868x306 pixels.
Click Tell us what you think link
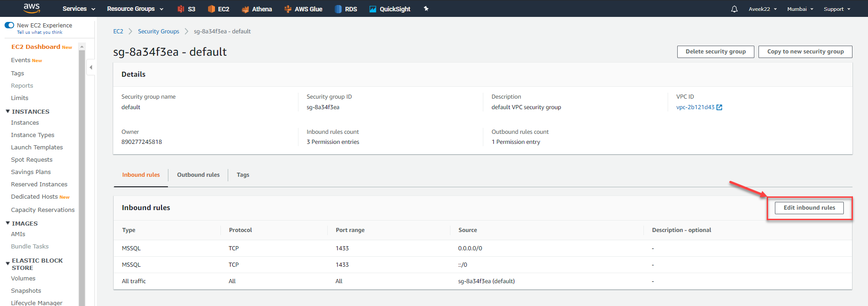40,32
